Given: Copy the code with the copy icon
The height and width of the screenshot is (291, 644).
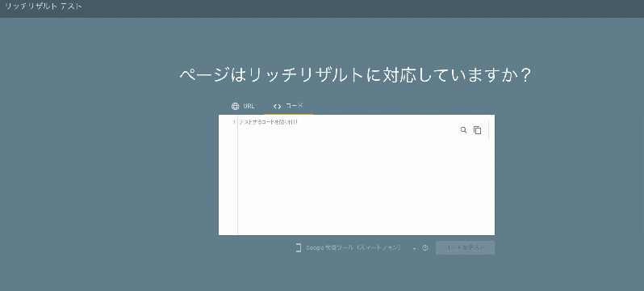Looking at the screenshot, I should coord(477,130).
